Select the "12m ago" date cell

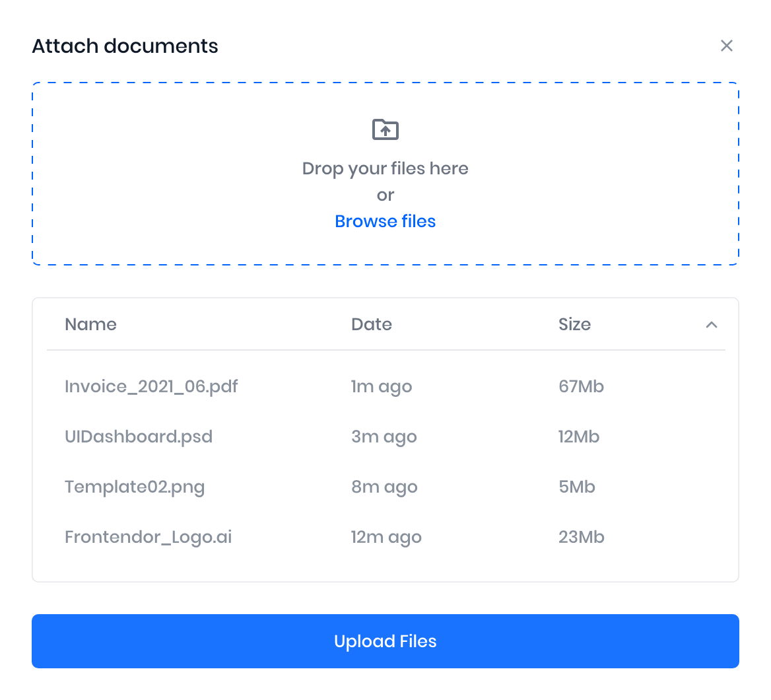[386, 537]
